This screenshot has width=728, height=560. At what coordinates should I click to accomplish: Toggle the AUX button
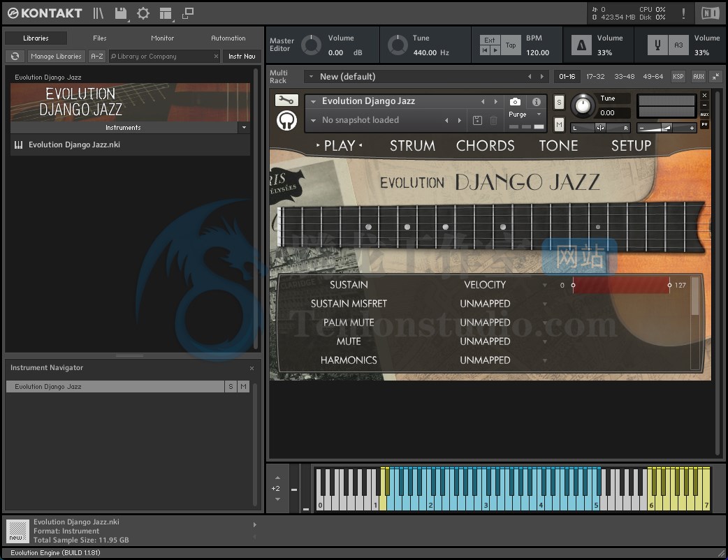pyautogui.click(x=698, y=77)
